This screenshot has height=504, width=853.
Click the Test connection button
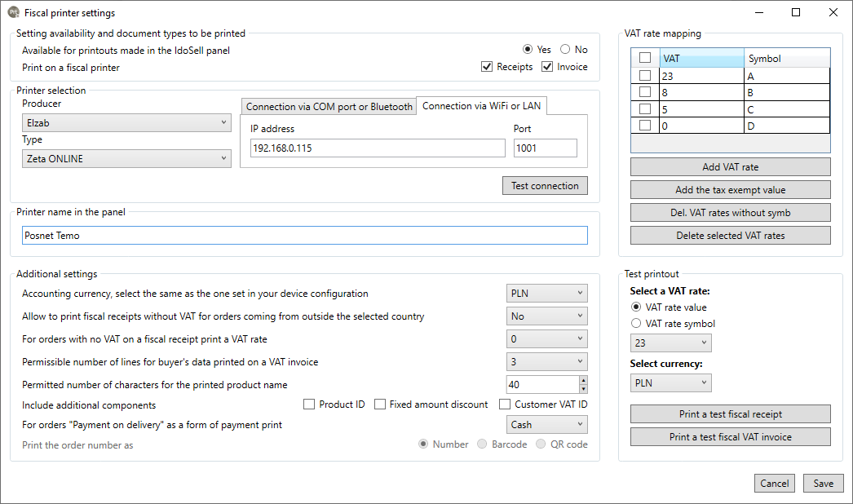[545, 186]
